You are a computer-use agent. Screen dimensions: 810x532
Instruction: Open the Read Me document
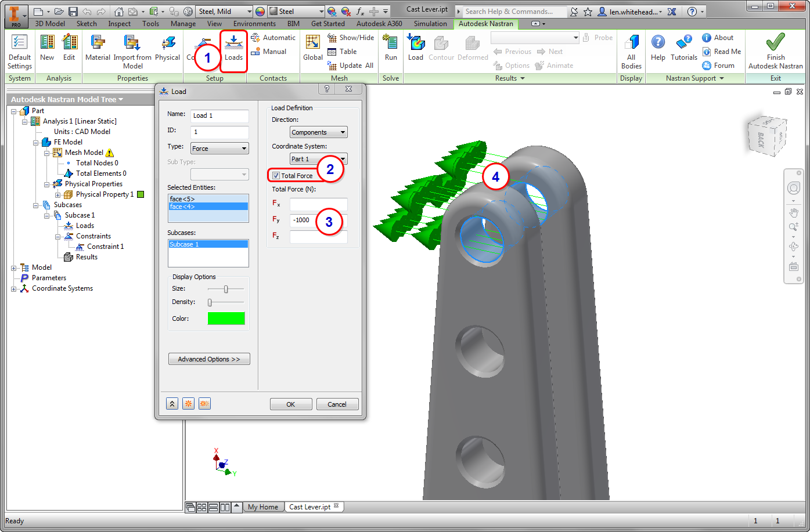[x=722, y=52]
